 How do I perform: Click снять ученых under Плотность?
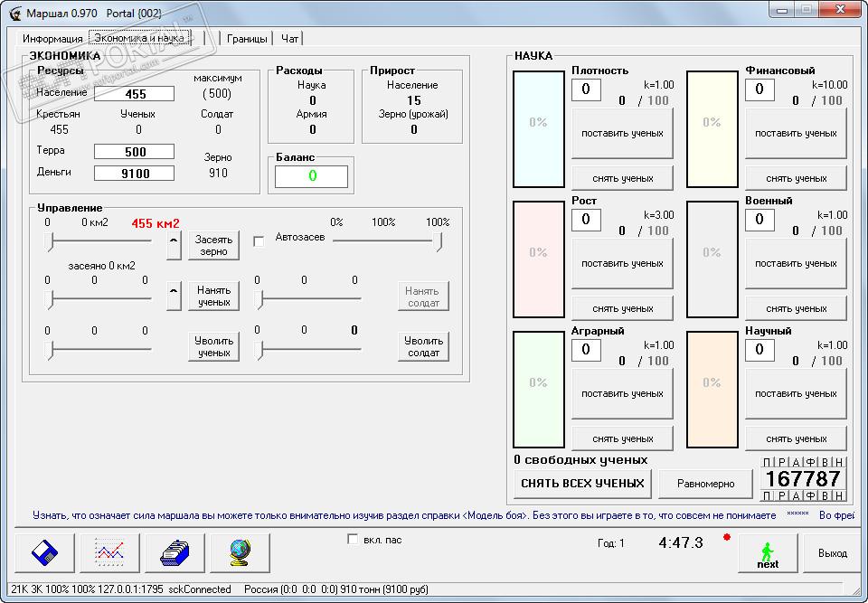(622, 178)
